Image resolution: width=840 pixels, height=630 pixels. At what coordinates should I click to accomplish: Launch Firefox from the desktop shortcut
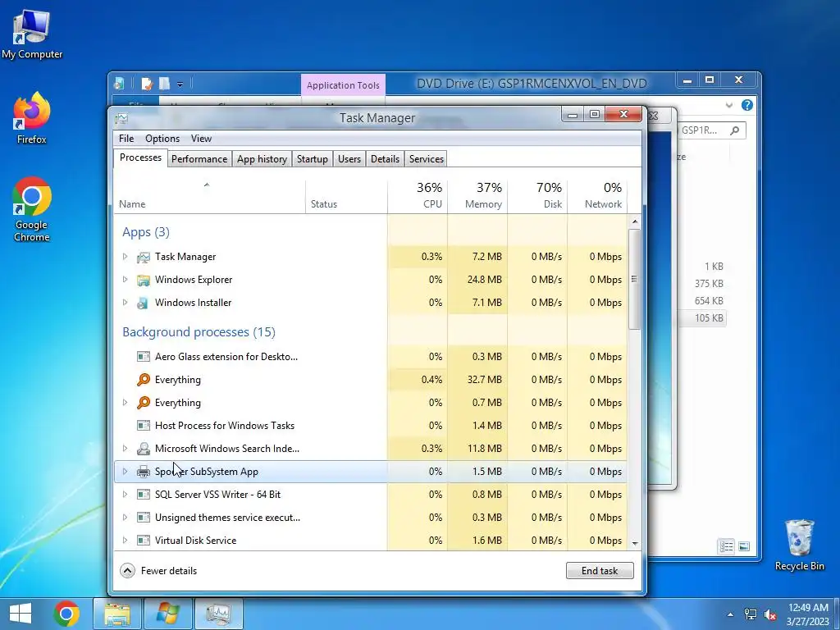[x=32, y=118]
